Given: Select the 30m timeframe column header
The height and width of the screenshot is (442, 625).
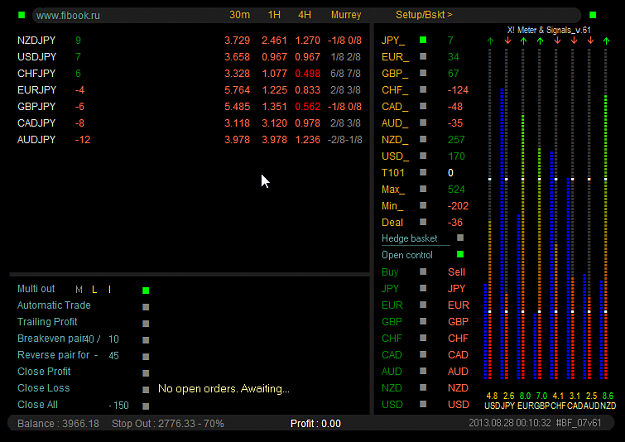Looking at the screenshot, I should [x=240, y=15].
